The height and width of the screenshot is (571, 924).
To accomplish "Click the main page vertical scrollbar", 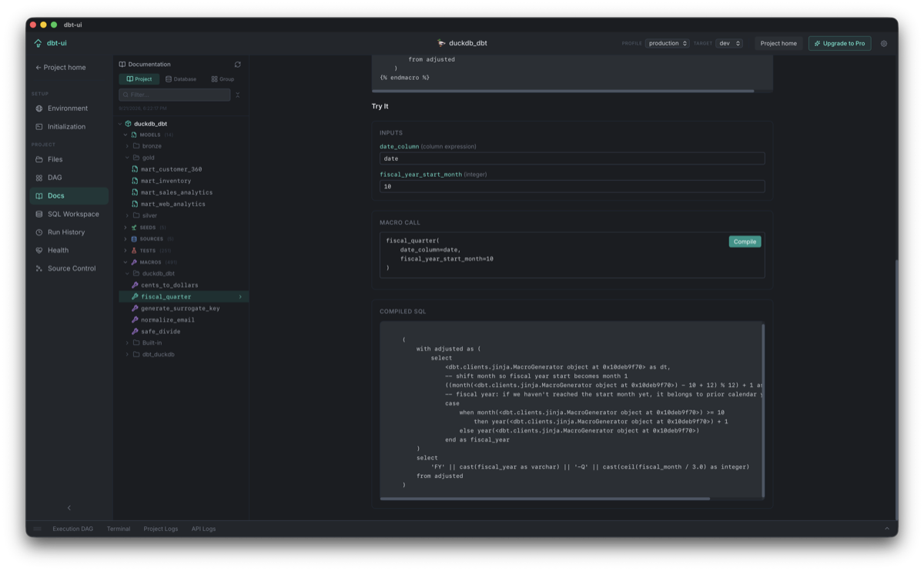I will point(896,389).
